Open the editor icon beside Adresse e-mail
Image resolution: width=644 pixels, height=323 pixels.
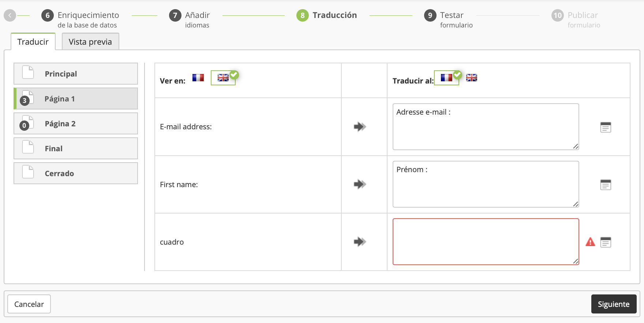coord(606,127)
